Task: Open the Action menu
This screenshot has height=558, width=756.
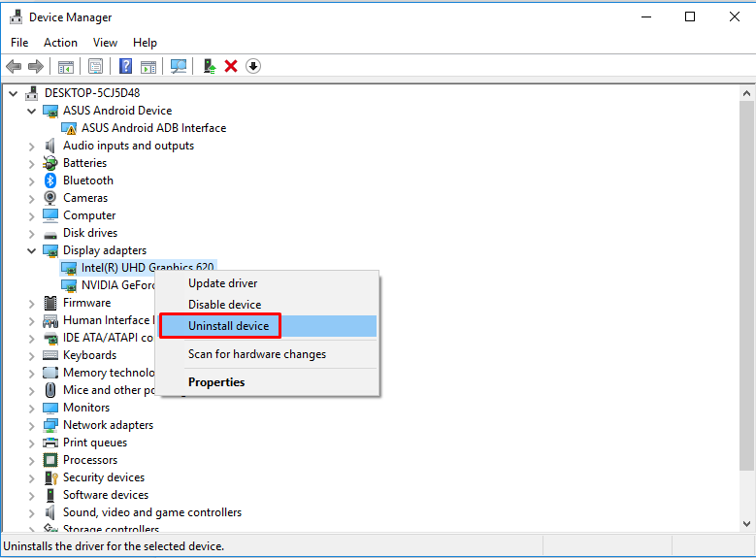Action: (x=60, y=43)
